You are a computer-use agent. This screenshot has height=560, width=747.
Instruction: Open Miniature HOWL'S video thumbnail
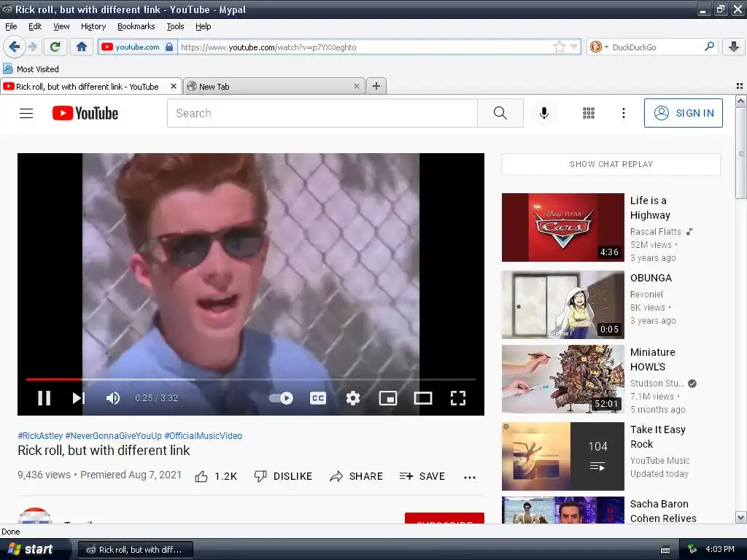562,379
